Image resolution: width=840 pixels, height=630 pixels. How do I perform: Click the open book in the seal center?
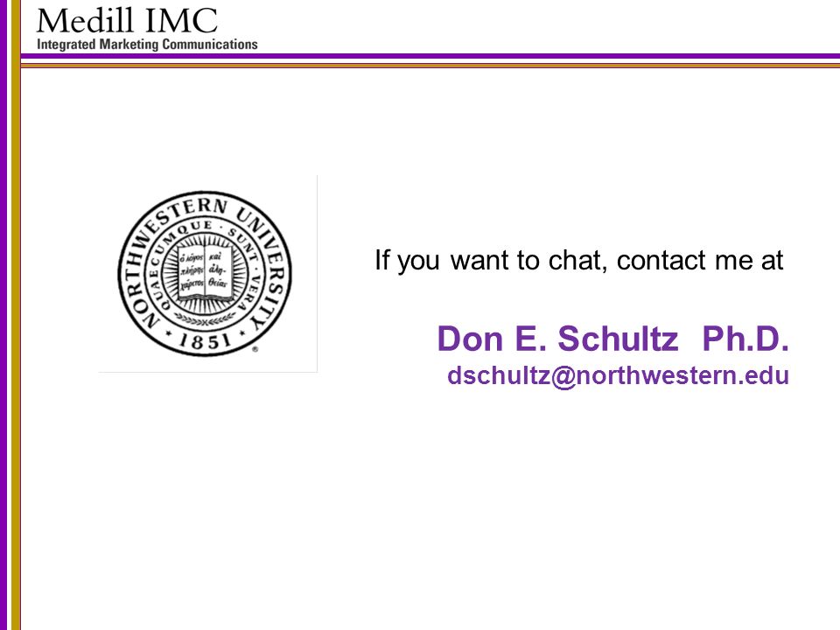coord(204,273)
